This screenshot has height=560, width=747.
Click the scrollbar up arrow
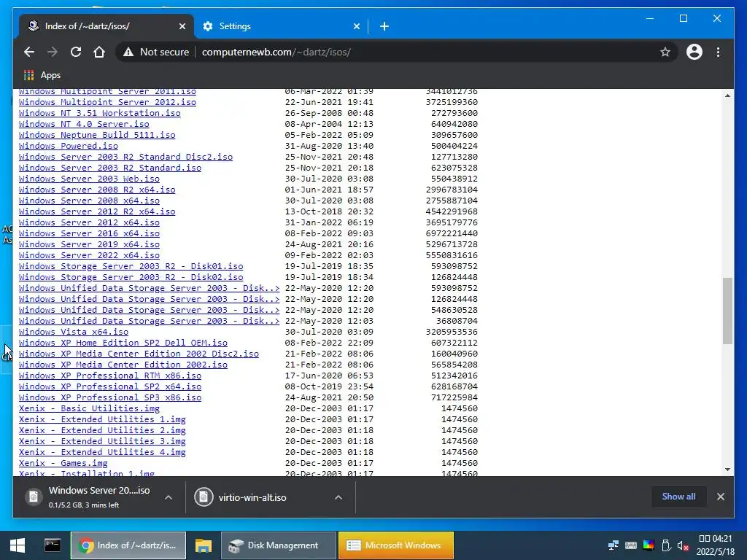(727, 96)
